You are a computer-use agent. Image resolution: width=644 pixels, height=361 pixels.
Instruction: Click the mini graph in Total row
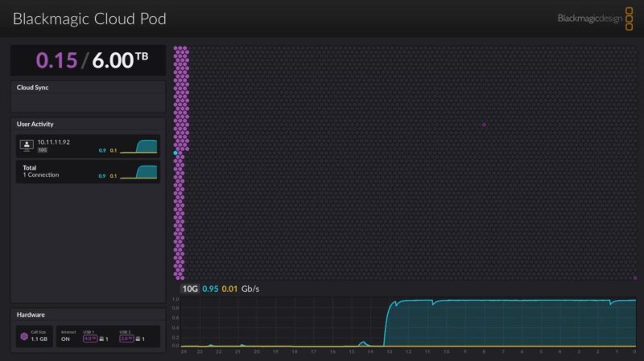[x=138, y=172]
